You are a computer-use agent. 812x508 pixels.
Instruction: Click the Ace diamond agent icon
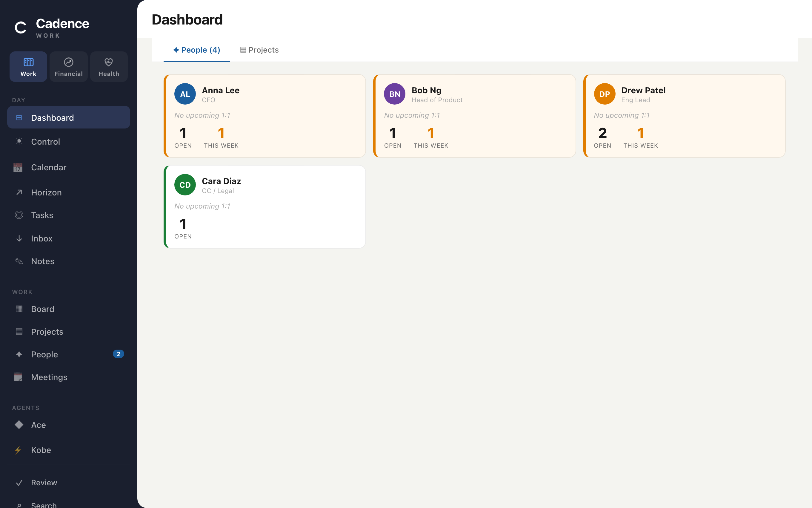click(x=19, y=425)
